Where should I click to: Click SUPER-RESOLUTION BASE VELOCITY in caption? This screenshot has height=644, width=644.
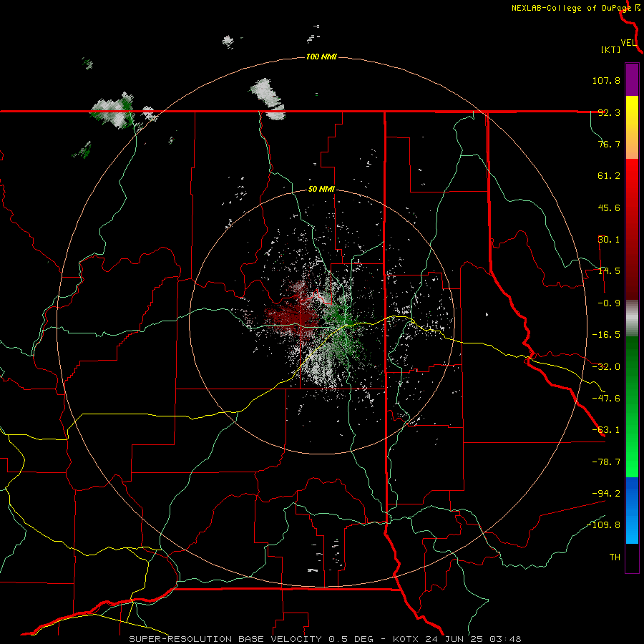click(x=225, y=639)
